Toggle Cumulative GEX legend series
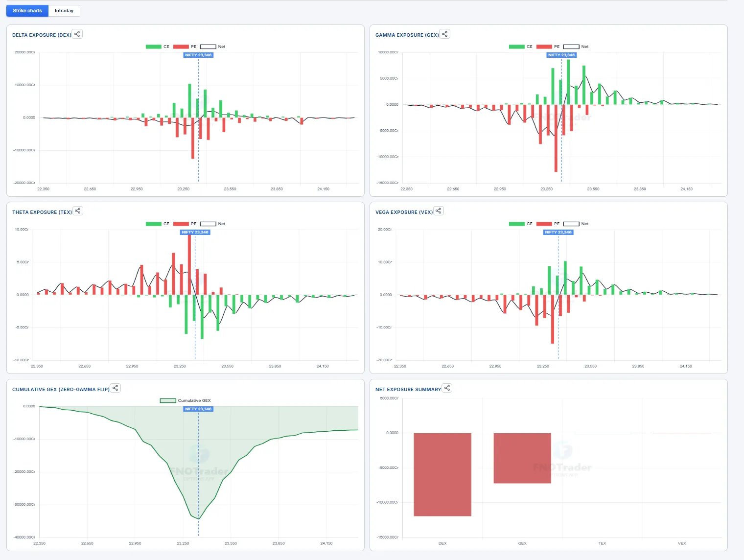Viewport: 744px width, 560px height. tap(186, 400)
